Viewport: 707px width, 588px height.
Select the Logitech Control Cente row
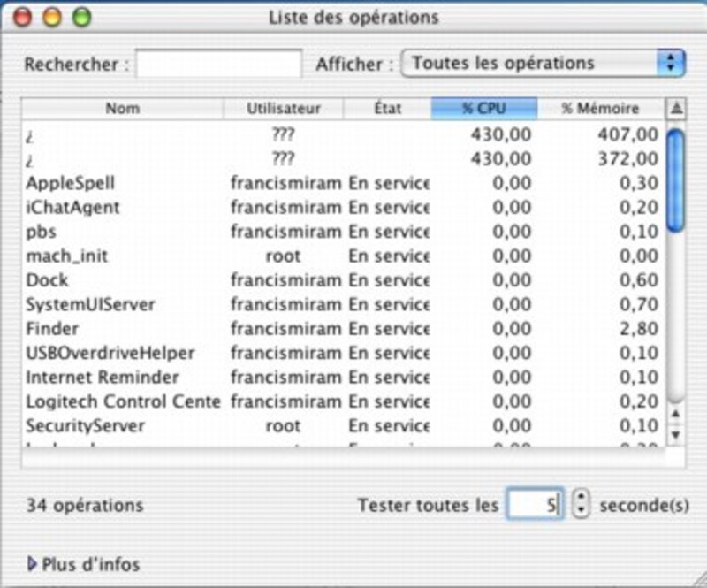tap(343, 401)
